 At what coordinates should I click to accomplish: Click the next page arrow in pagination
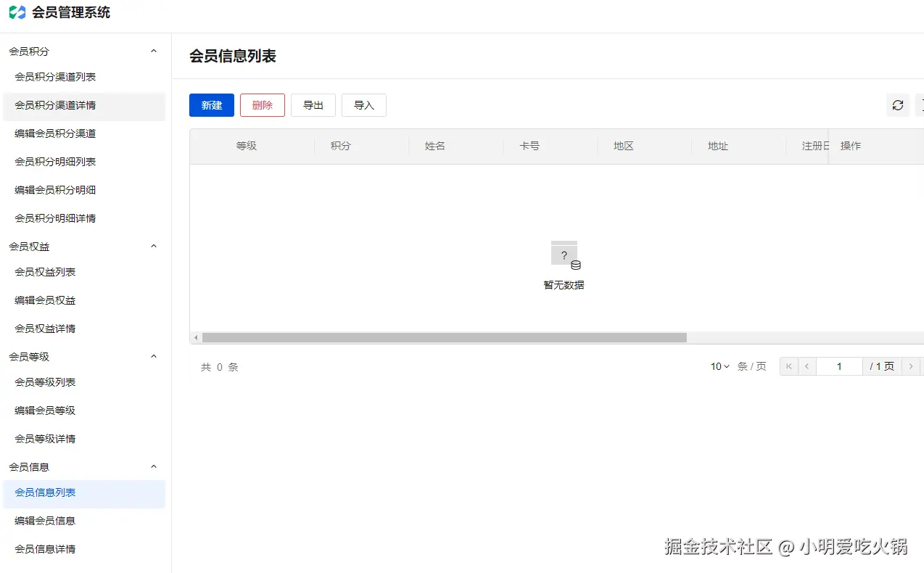tap(912, 366)
